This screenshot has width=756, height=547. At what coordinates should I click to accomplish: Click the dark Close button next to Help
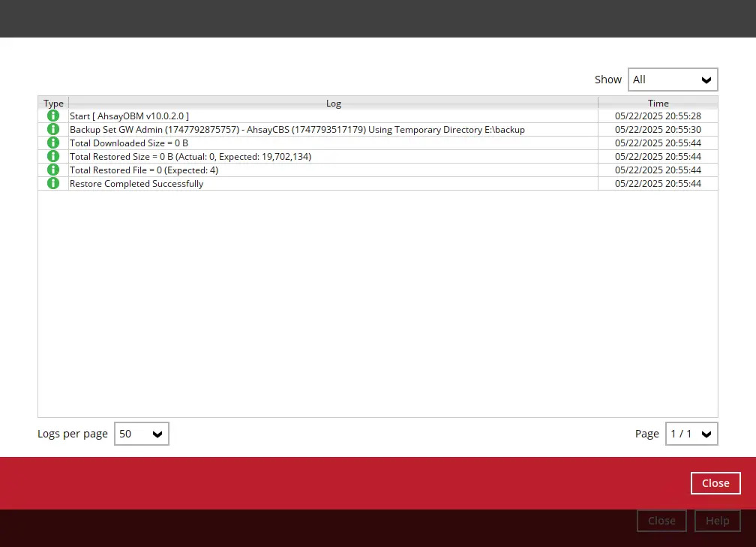coord(661,520)
